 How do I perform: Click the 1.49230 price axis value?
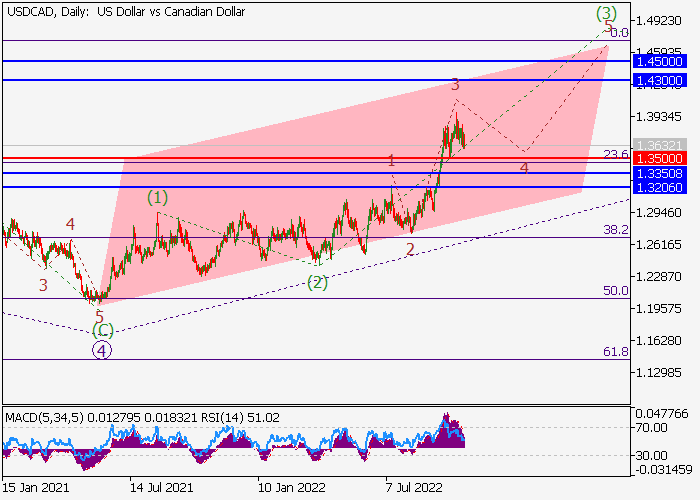(659, 21)
